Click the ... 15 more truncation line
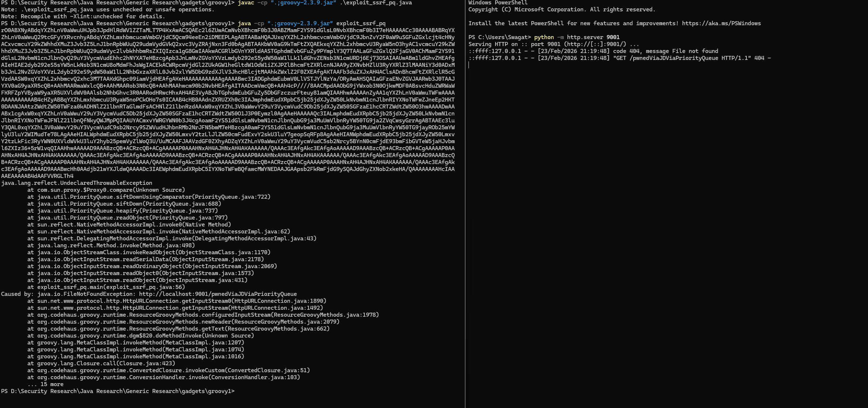 [x=47, y=384]
